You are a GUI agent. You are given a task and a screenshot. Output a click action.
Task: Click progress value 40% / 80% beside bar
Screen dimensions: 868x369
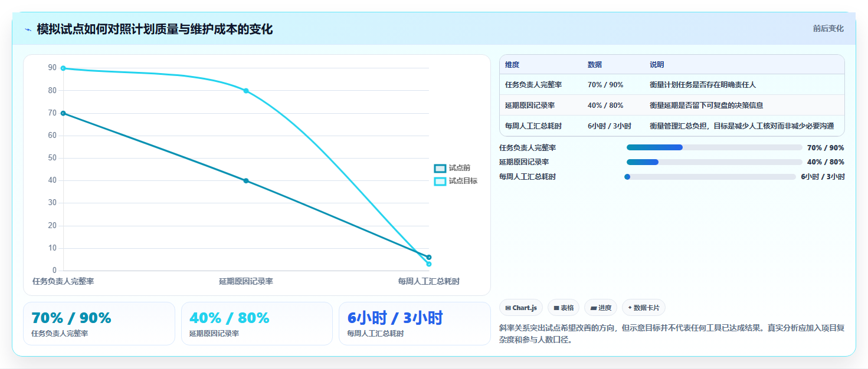(x=826, y=162)
